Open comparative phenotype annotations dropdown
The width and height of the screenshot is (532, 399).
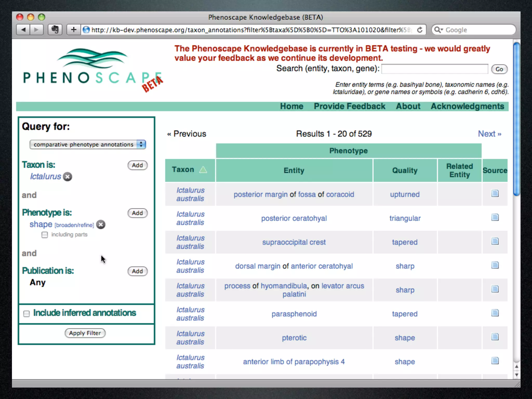(88, 144)
